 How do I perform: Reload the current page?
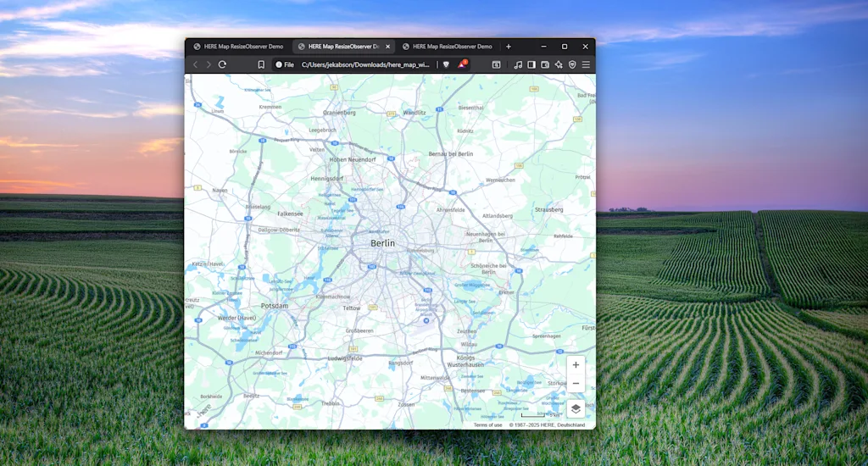[223, 64]
